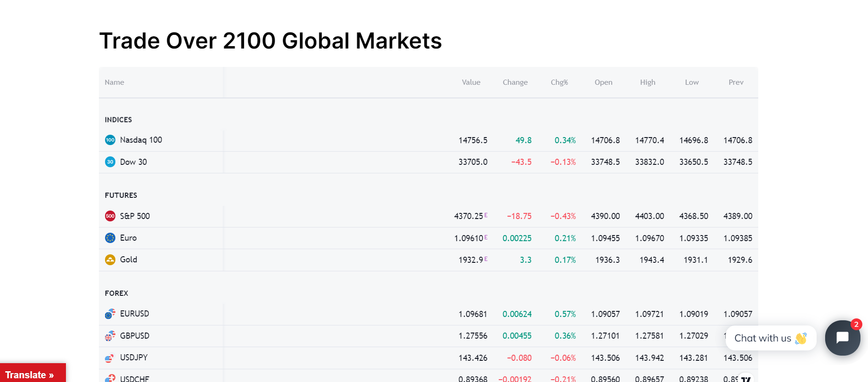The width and height of the screenshot is (868, 382).
Task: Open the S&P 500 futures link
Action: click(x=135, y=216)
